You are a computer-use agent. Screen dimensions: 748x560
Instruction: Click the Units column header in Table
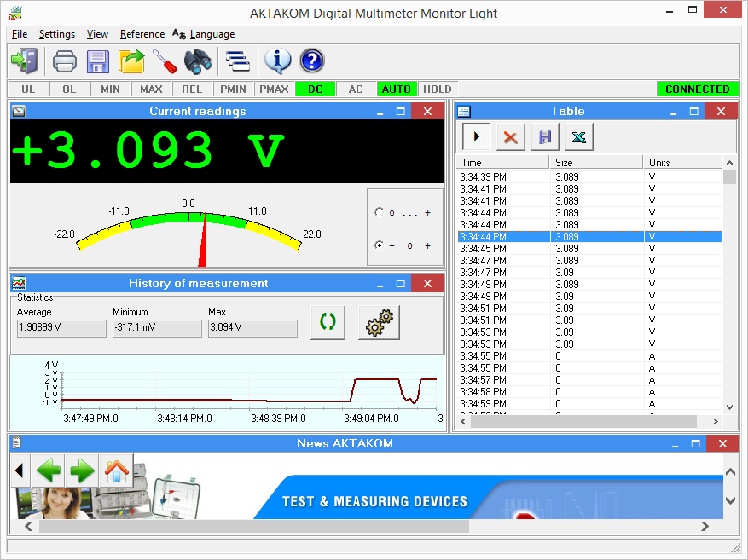[683, 163]
